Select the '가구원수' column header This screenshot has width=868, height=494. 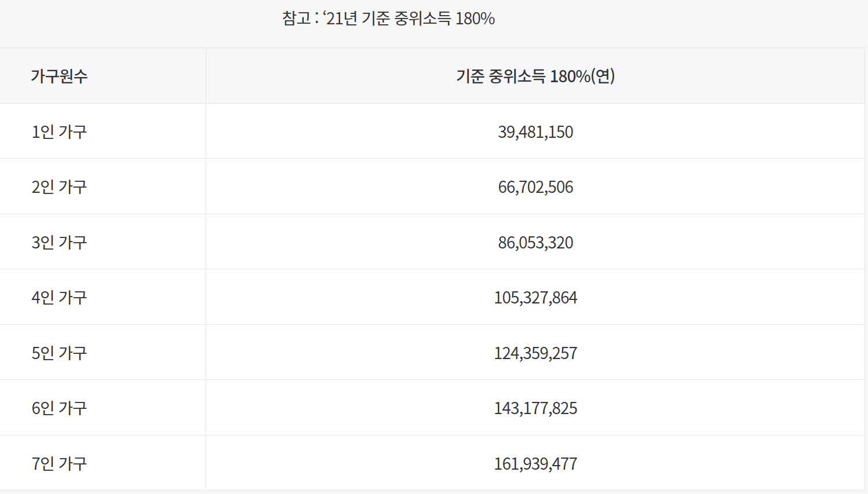[x=59, y=76]
